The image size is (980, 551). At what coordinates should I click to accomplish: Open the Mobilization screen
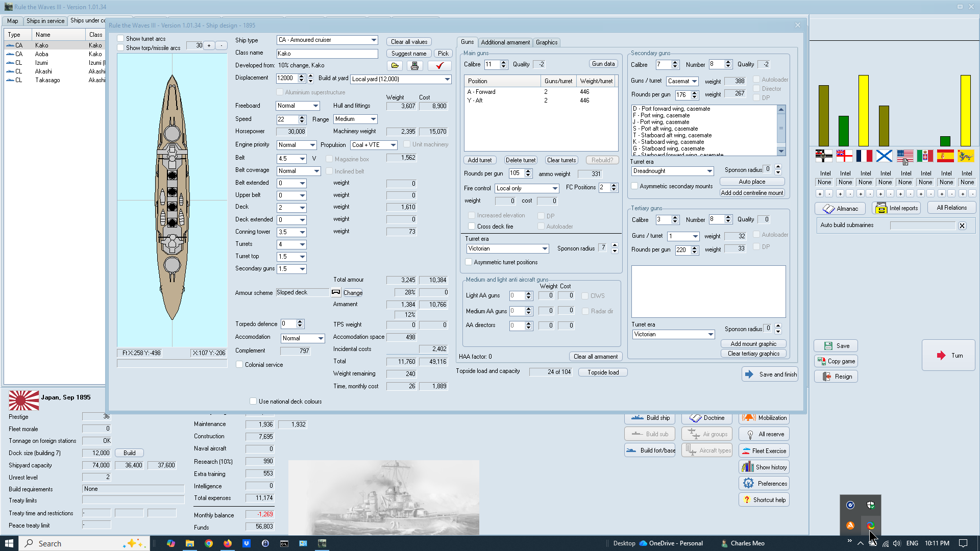click(x=764, y=418)
